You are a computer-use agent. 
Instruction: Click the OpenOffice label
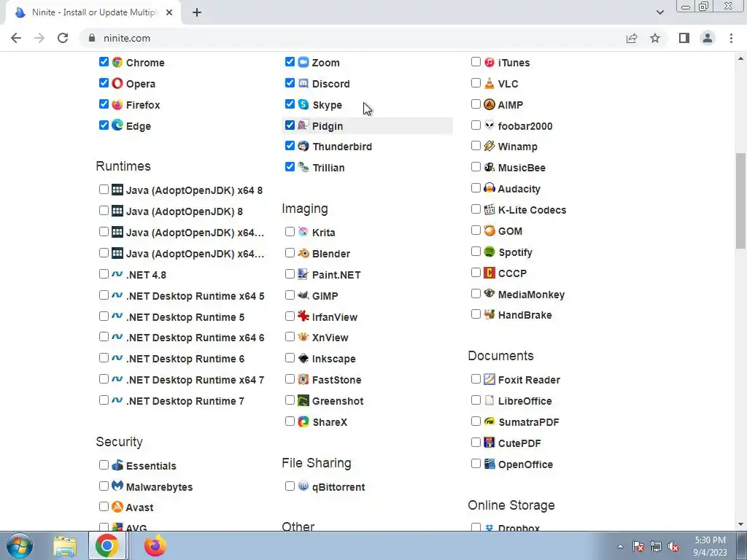525,464
